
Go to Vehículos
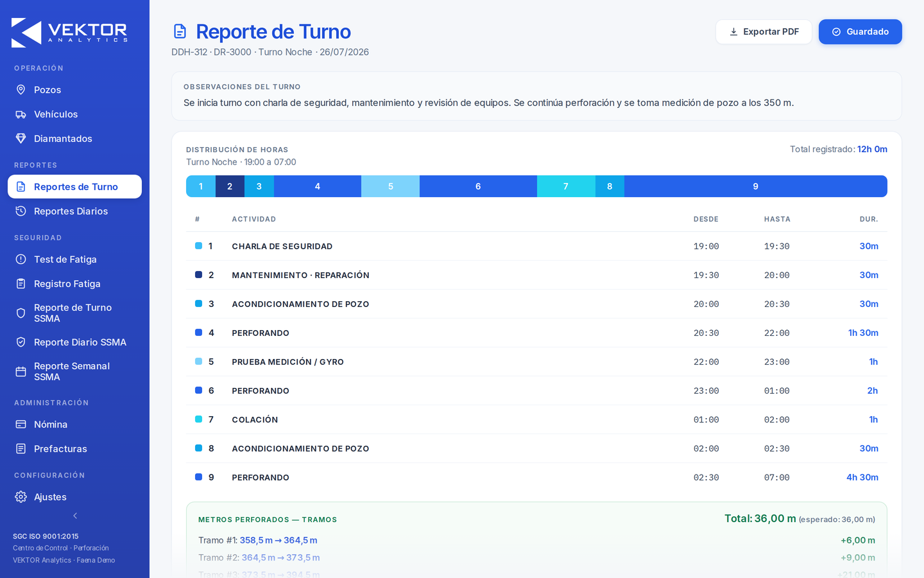(74, 114)
